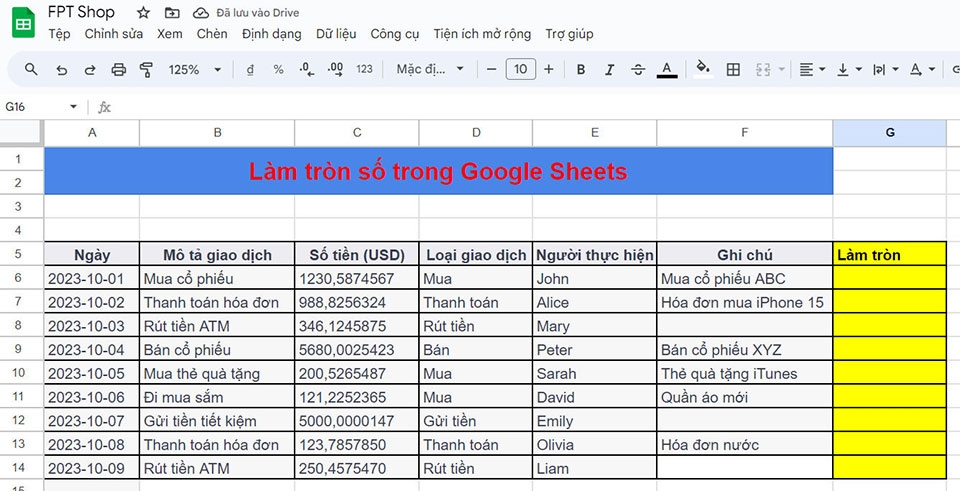Select cell with date 2023-10-05
The image size is (960, 491).
tap(92, 373)
